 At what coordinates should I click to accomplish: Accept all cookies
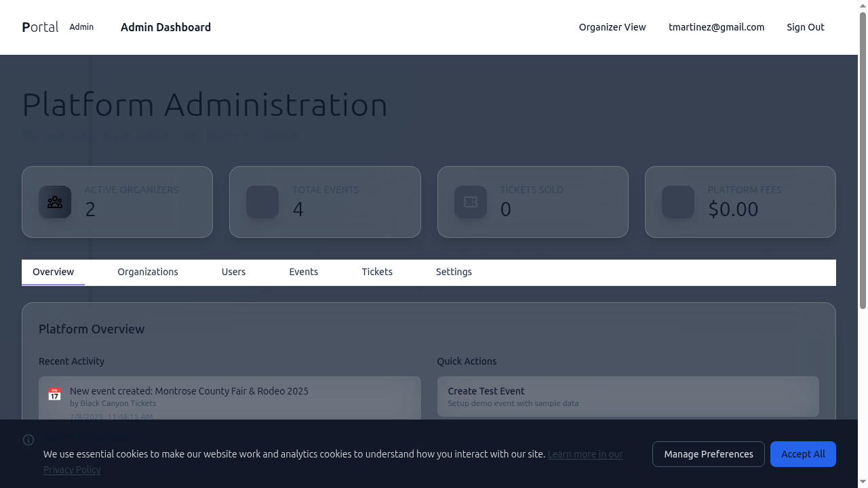pyautogui.click(x=803, y=454)
